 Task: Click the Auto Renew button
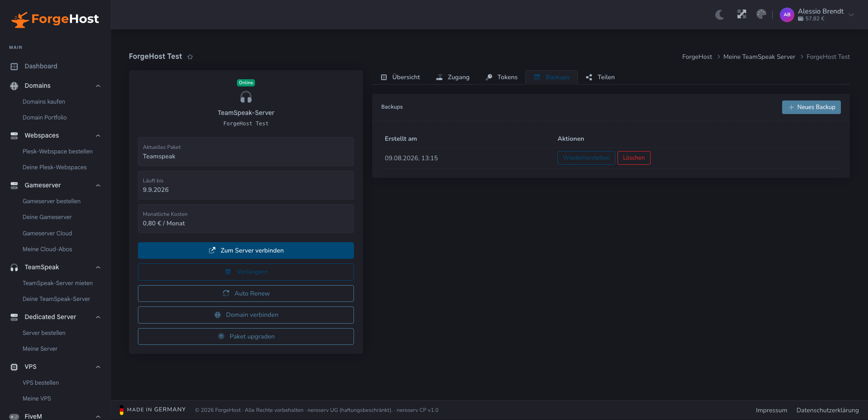(246, 294)
